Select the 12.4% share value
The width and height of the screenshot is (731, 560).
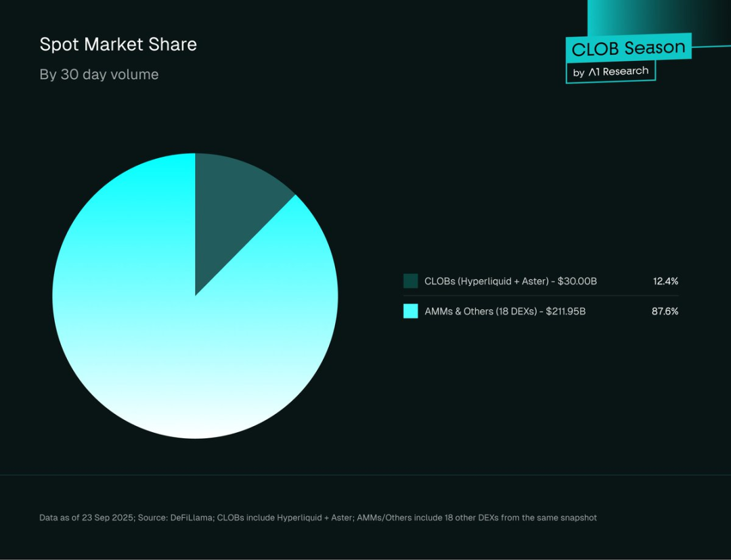pos(665,281)
